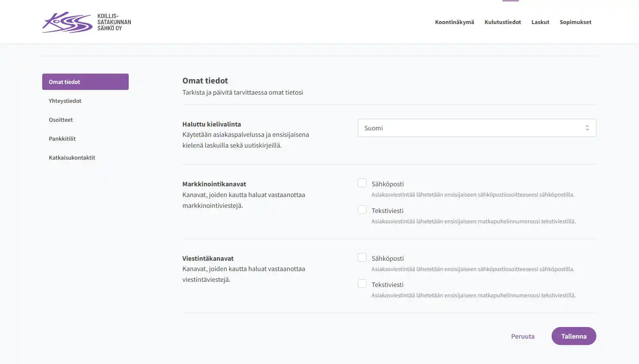
Task: Select Omat tiedot in the sidebar
Action: [x=85, y=82]
